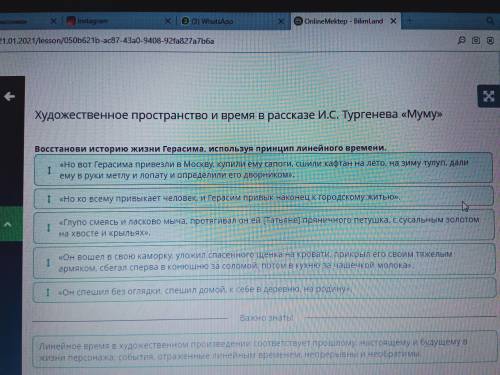This screenshot has height=375, width=500.
Task: Click the 'Важно знать!' info box
Action: coord(263,350)
